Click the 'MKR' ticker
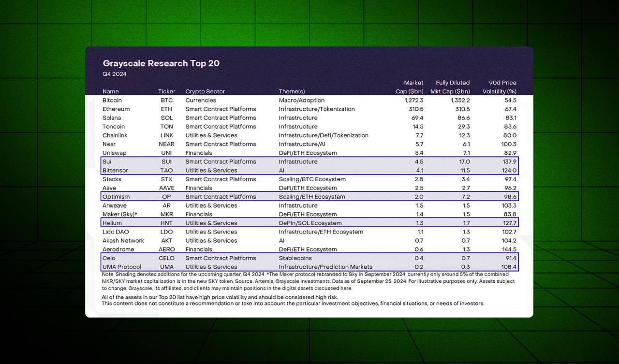 point(167,214)
